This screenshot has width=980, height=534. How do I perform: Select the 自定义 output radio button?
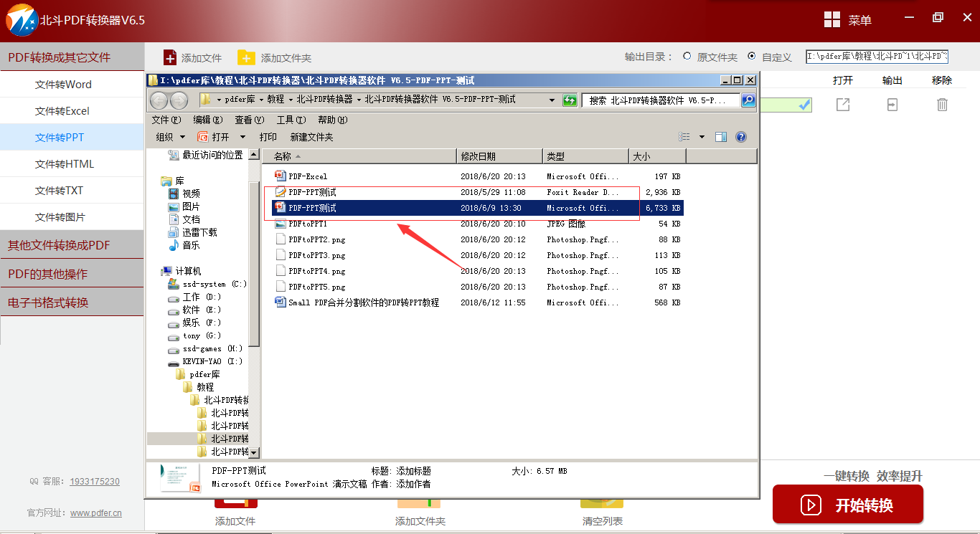coord(752,56)
